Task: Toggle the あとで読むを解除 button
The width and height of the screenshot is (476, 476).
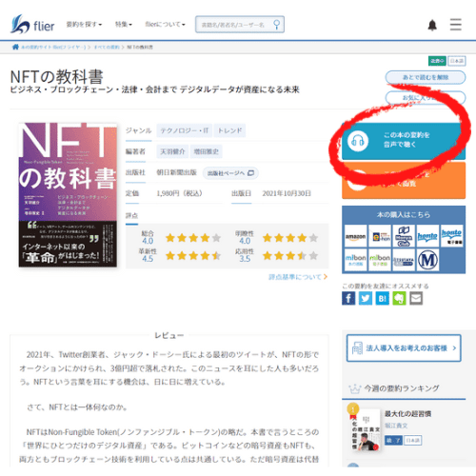Action: click(426, 77)
